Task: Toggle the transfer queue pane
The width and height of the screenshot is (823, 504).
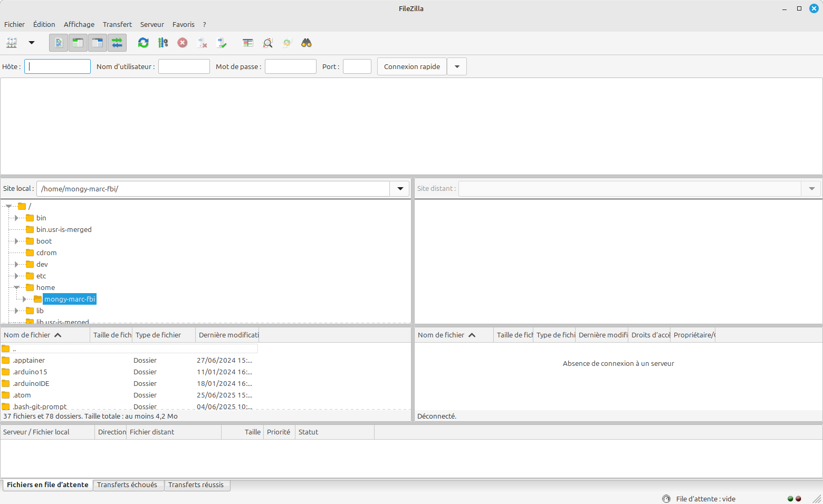Action: (x=117, y=43)
